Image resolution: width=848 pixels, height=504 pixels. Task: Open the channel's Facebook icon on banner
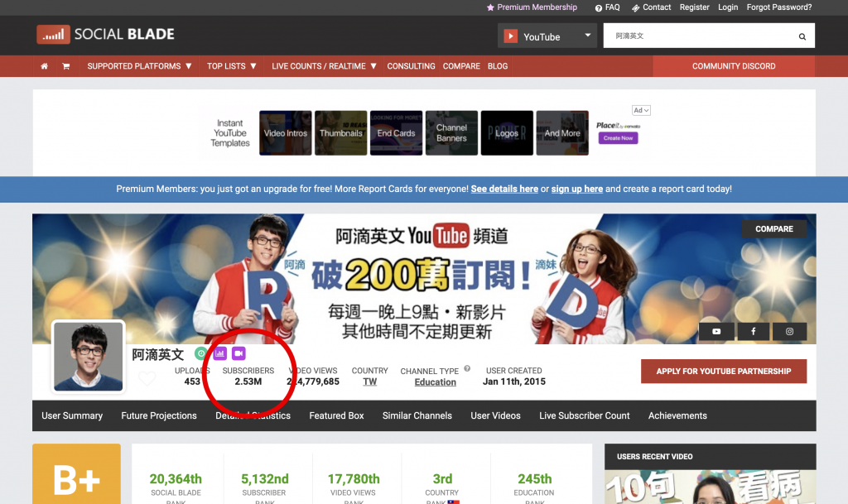tap(753, 331)
